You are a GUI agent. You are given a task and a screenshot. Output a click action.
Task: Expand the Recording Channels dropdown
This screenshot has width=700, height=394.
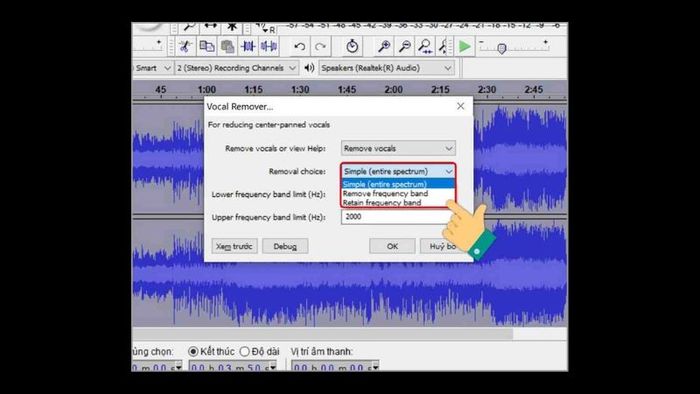pyautogui.click(x=236, y=68)
